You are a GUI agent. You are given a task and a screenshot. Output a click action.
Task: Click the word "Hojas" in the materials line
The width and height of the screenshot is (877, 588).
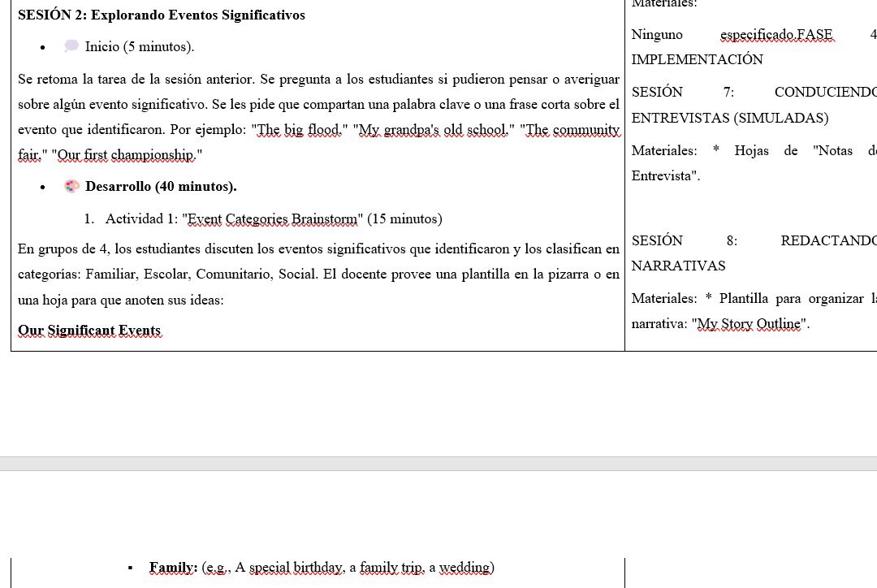pos(752,150)
